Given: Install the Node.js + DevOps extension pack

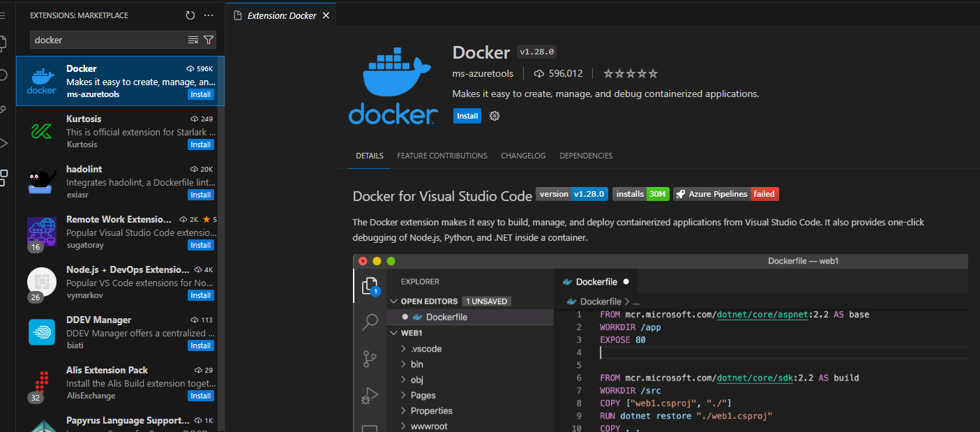Looking at the screenshot, I should (201, 295).
